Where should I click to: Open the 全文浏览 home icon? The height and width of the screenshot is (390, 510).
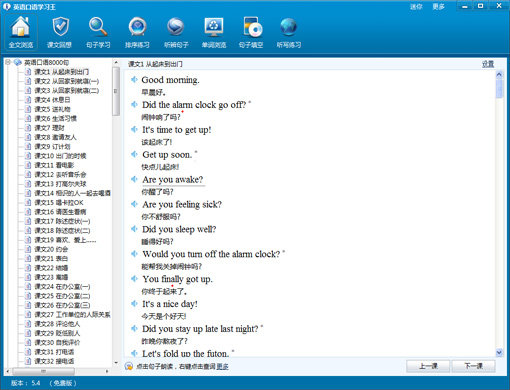click(x=21, y=32)
